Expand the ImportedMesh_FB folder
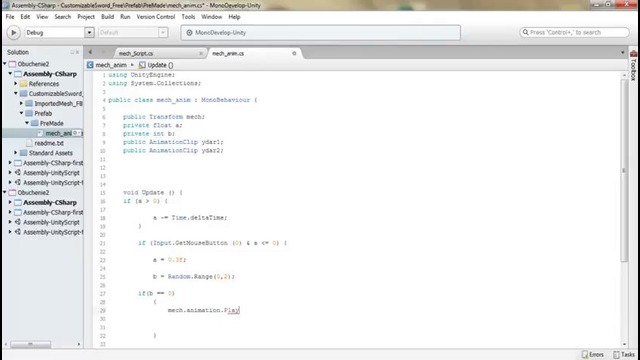Viewport: 640px width, 360px height. [x=22, y=103]
